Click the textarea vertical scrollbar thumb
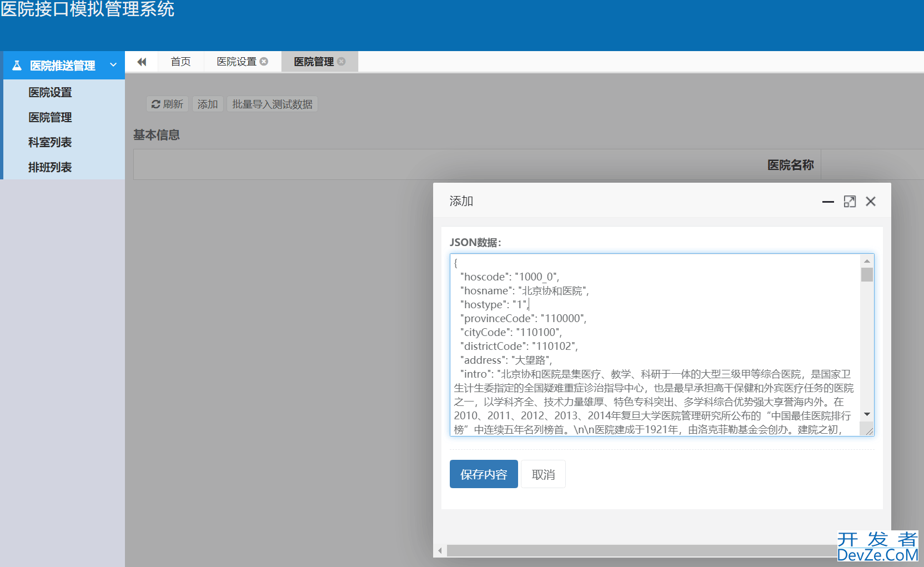924x567 pixels. [867, 275]
